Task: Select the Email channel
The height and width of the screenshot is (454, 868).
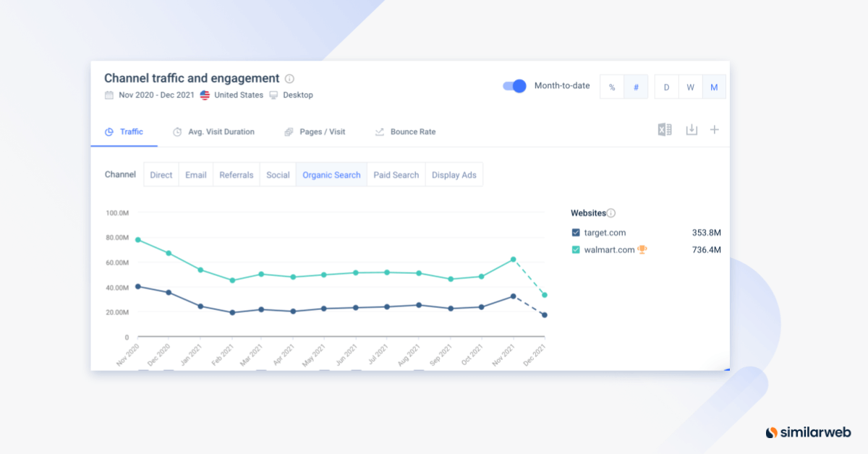Action: pyautogui.click(x=196, y=175)
